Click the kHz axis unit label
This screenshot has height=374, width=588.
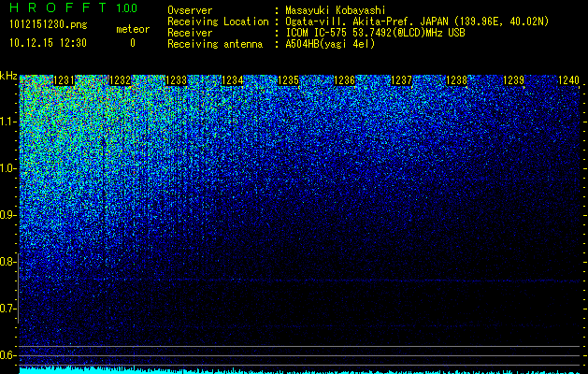point(8,76)
